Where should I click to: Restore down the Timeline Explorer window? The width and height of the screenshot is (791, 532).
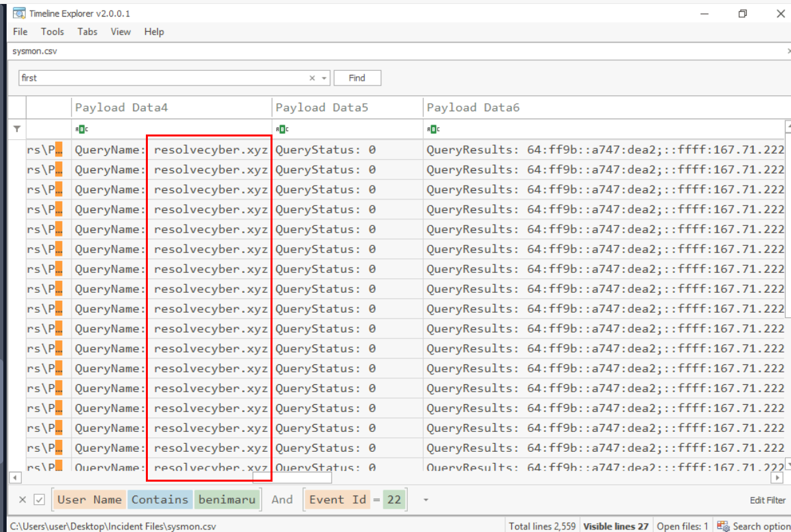point(743,14)
